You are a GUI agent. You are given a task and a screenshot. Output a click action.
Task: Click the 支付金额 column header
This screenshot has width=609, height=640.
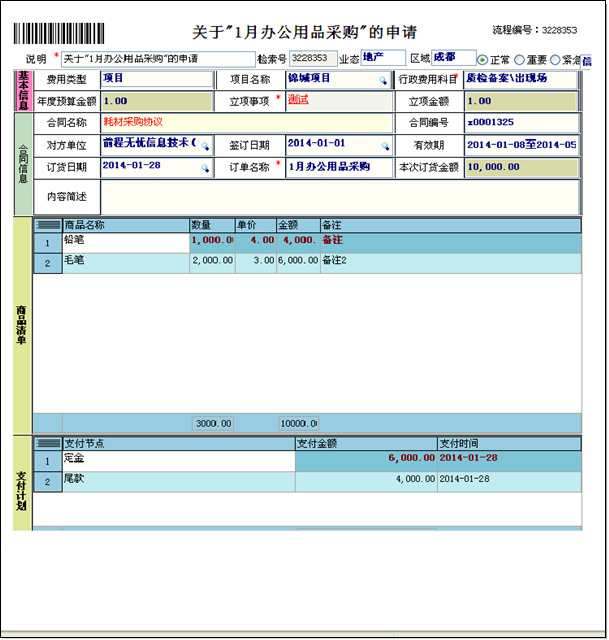pos(366,443)
